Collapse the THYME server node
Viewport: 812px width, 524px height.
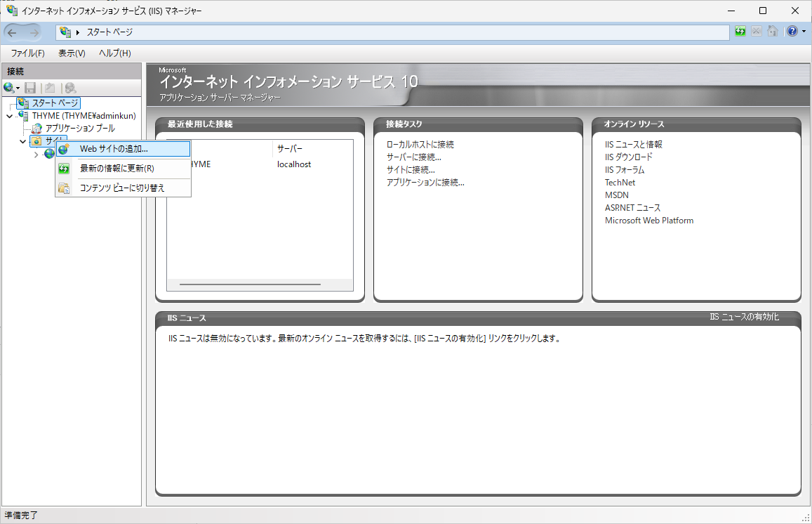9,116
